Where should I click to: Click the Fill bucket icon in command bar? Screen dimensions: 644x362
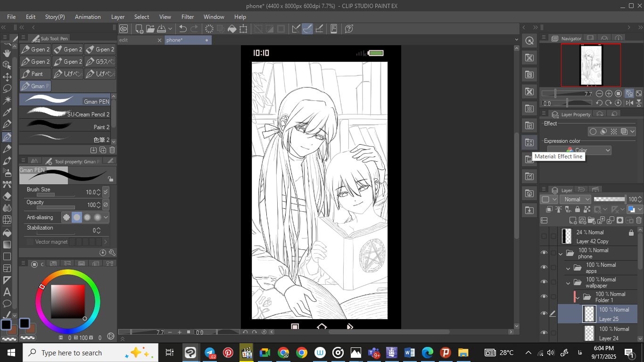(x=232, y=29)
